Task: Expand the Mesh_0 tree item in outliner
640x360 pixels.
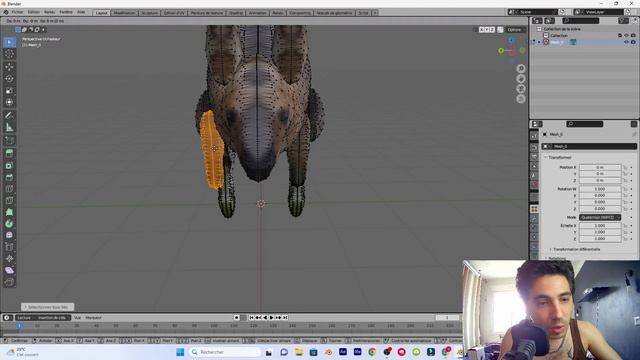Action: [539, 42]
